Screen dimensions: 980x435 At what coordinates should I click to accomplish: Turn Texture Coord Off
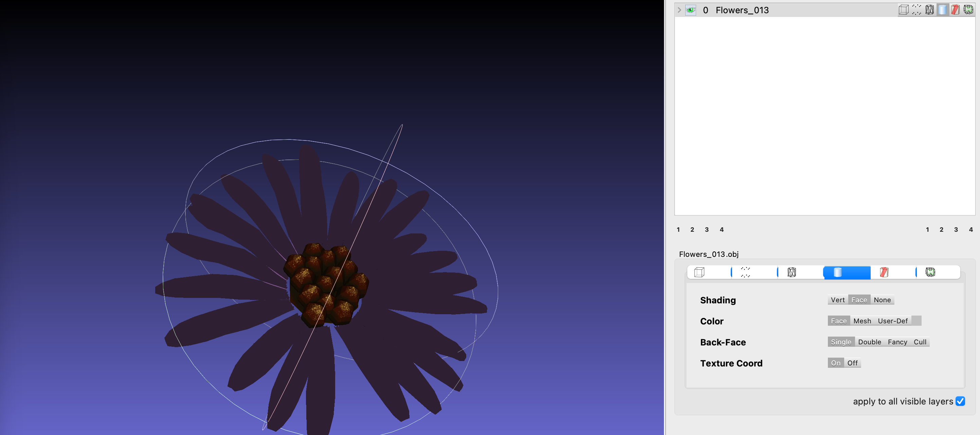coord(853,363)
